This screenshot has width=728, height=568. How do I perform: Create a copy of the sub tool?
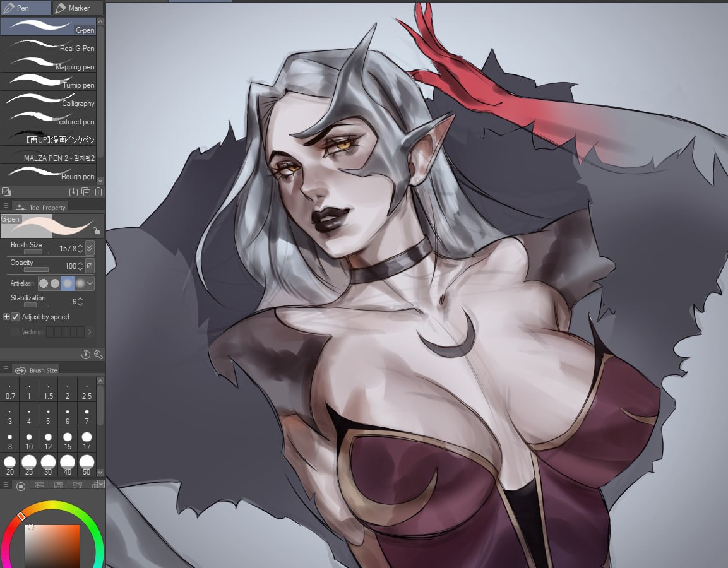[x=86, y=192]
